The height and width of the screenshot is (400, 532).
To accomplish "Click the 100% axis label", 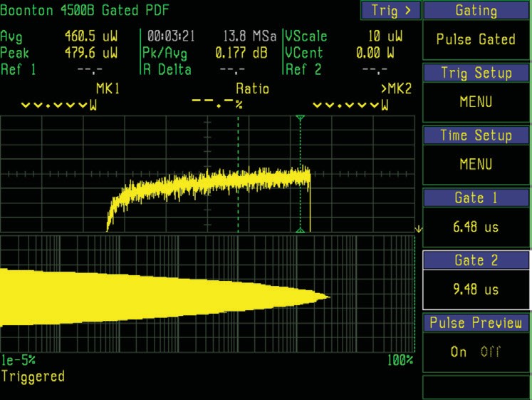I will (x=400, y=360).
